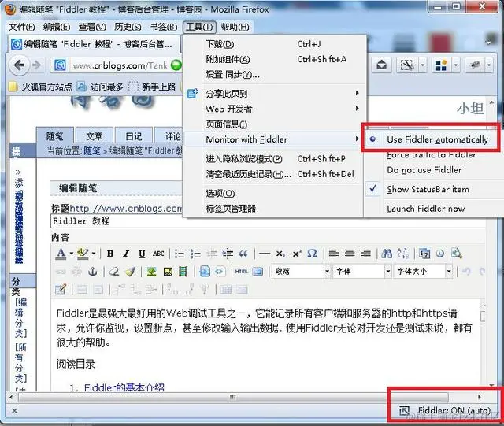
Task: Insert the current time with clock icon
Action: (440, 254)
